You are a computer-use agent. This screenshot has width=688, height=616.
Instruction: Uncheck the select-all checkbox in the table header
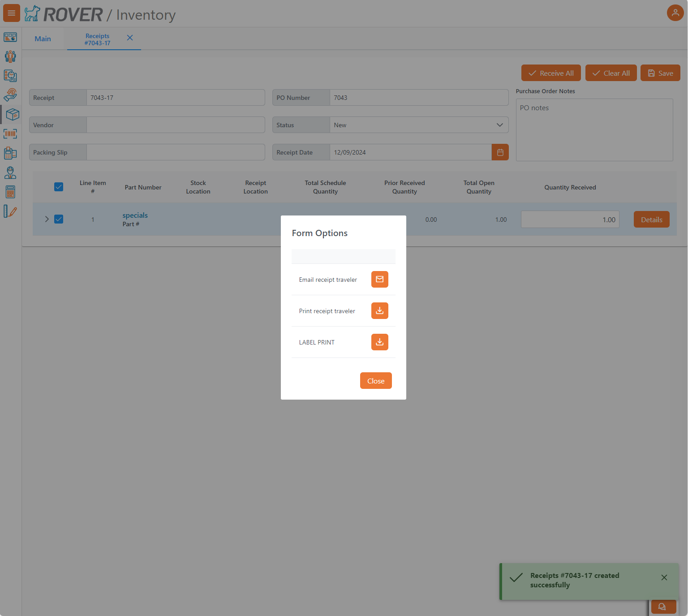pyautogui.click(x=59, y=186)
